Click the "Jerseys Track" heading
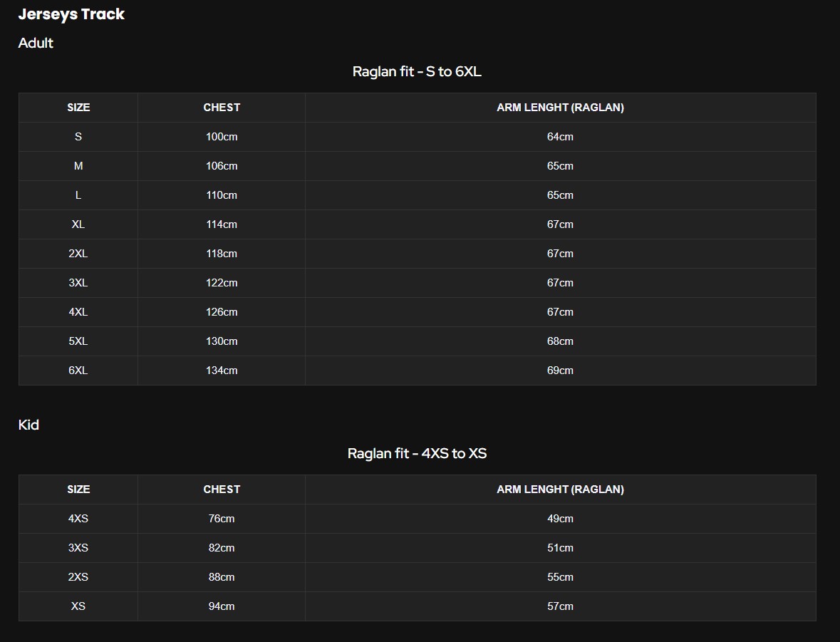 click(x=71, y=14)
